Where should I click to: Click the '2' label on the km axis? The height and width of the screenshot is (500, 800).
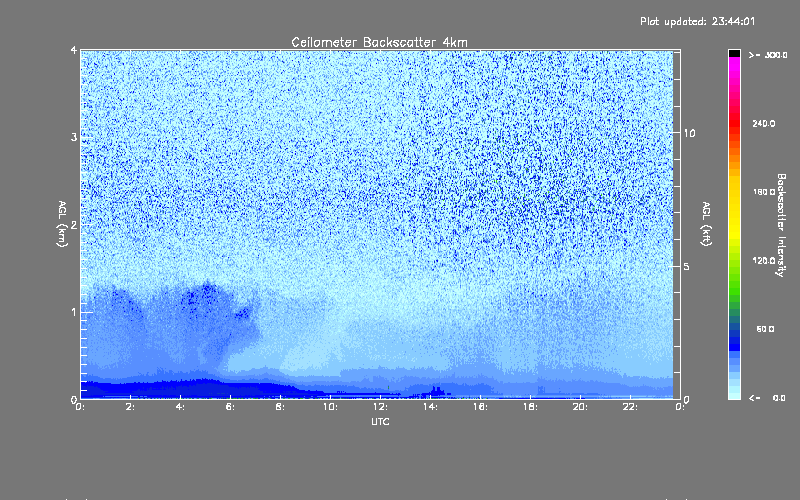coord(74,224)
